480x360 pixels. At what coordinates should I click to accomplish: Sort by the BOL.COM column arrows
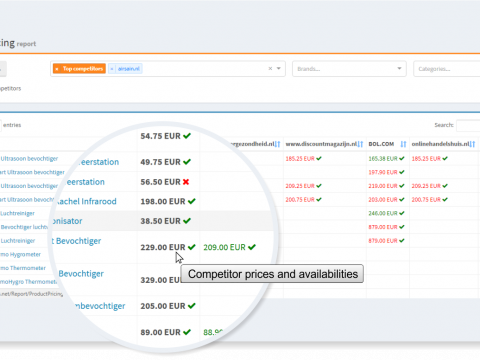click(403, 144)
